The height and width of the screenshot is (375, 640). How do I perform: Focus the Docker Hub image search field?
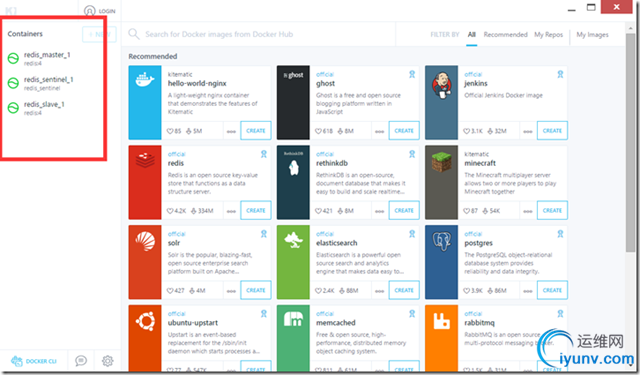click(x=261, y=34)
